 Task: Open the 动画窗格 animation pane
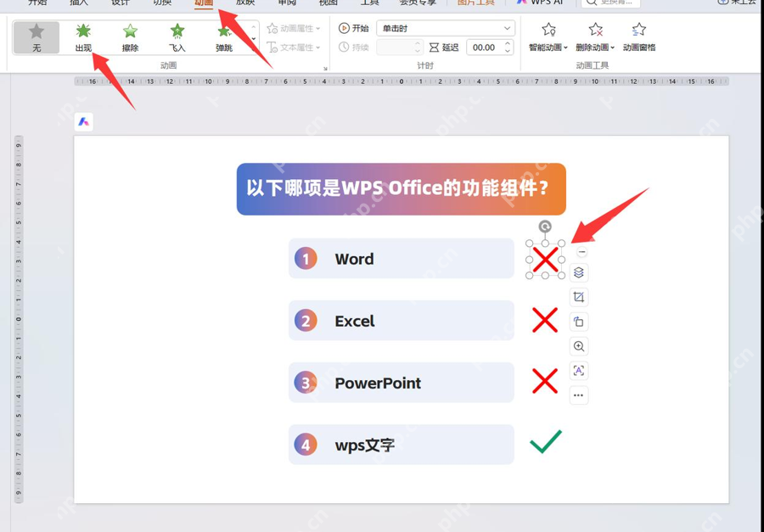click(638, 37)
